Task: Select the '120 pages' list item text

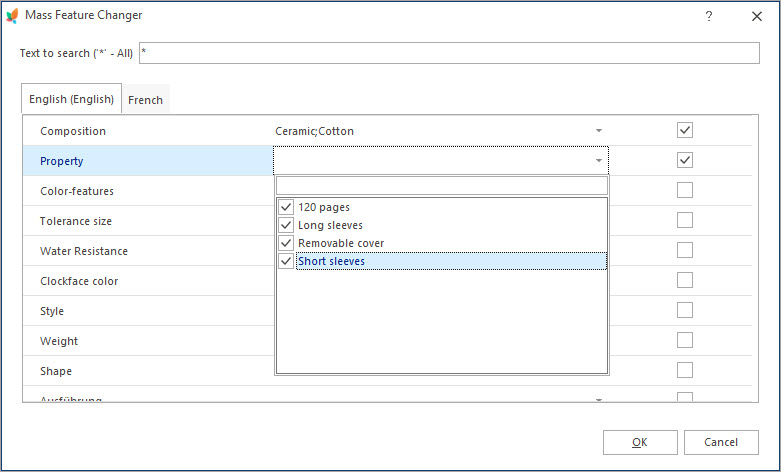Action: point(324,207)
